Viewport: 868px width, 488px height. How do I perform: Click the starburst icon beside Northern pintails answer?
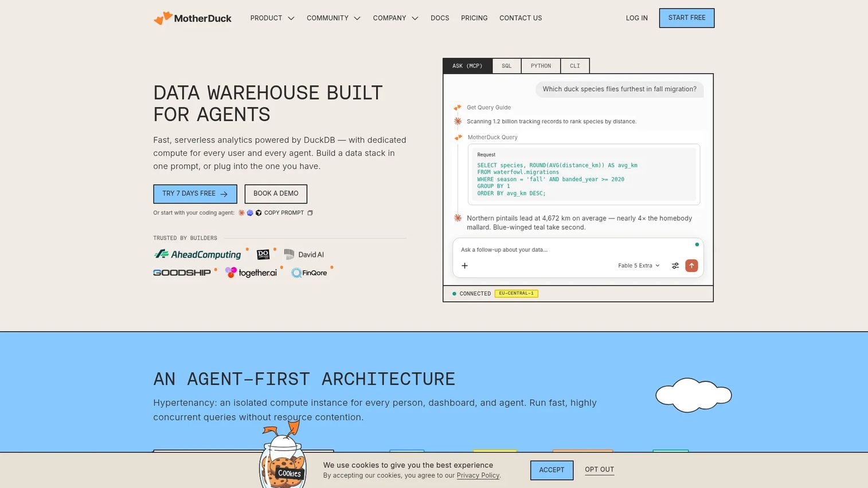click(458, 218)
